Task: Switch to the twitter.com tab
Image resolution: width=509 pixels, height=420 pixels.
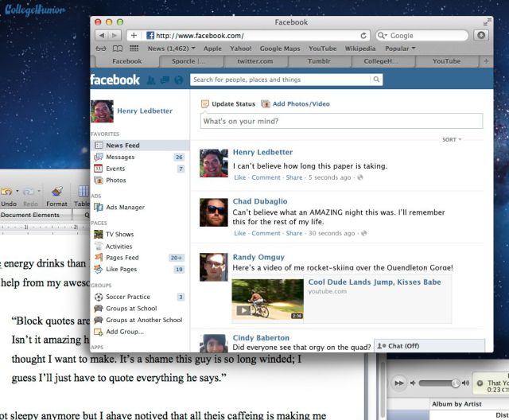Action: pos(255,61)
